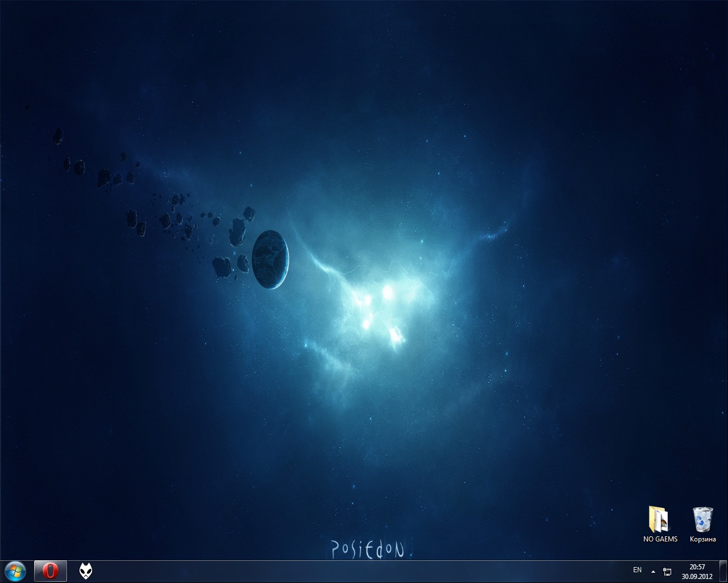Select the Корзина recycle bin icon
Screen dimensions: 728x583
point(703,524)
